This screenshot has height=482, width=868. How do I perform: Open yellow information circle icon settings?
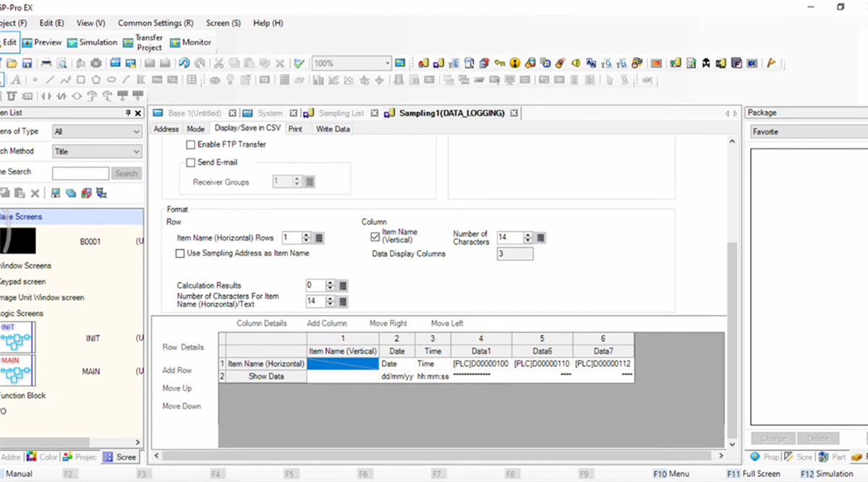click(515, 63)
